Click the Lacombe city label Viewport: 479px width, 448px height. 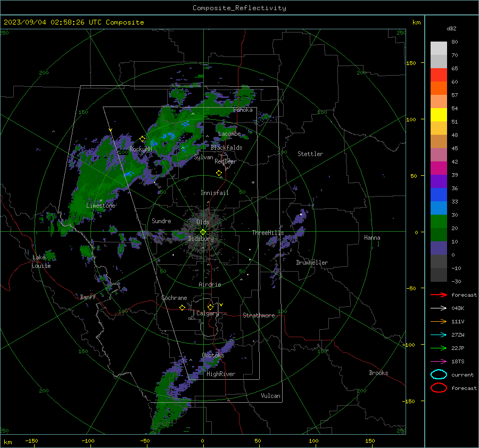[229, 134]
